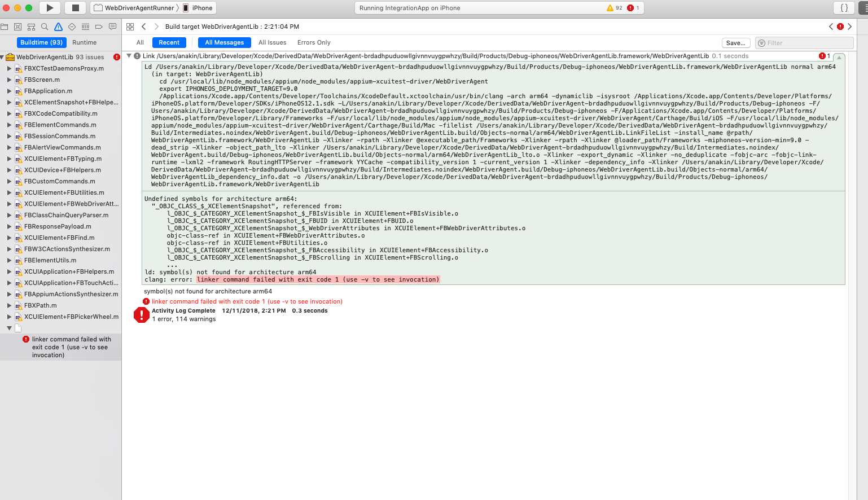868x500 pixels.
Task: Toggle the All Issues filter
Action: click(273, 42)
